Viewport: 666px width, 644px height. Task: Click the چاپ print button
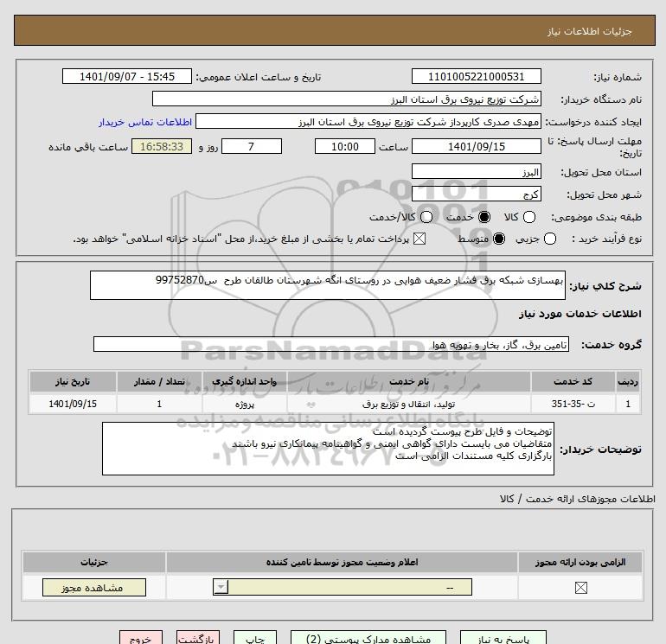[255, 638]
